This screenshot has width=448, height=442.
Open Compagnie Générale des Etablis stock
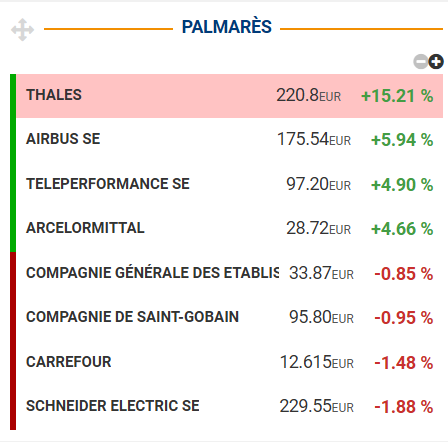[153, 273]
